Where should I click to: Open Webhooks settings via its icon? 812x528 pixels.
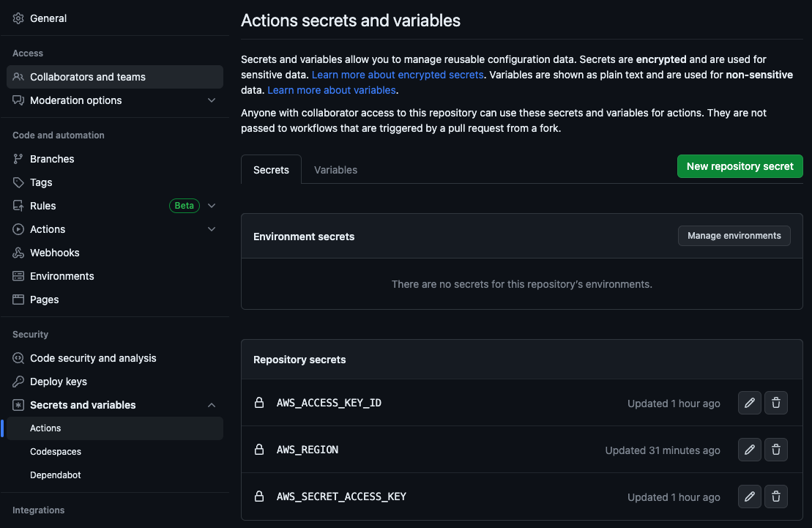tap(18, 253)
